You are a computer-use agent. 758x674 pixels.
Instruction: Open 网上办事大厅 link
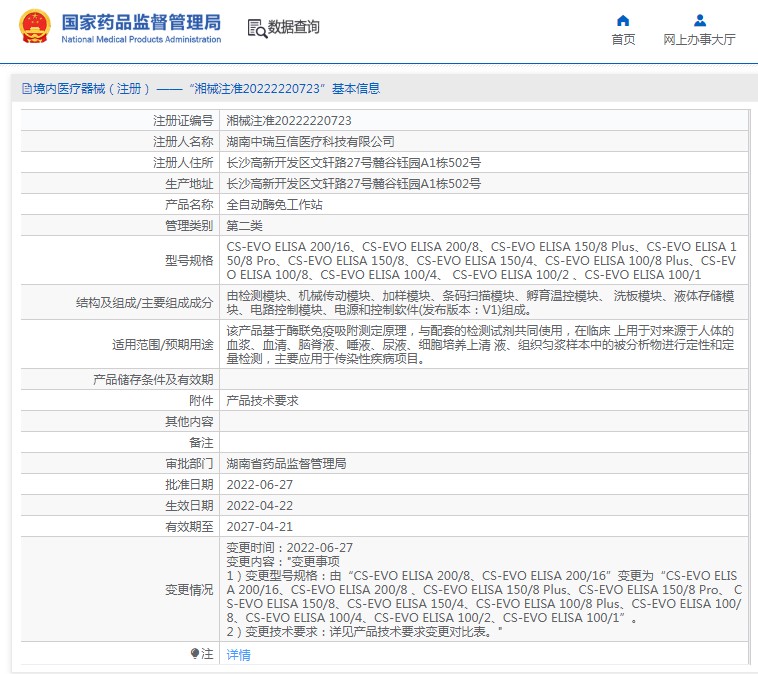point(700,40)
